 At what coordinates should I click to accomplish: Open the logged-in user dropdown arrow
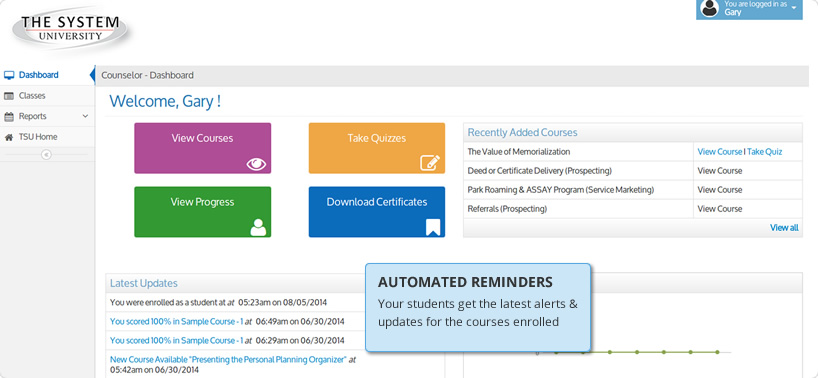coord(794,8)
